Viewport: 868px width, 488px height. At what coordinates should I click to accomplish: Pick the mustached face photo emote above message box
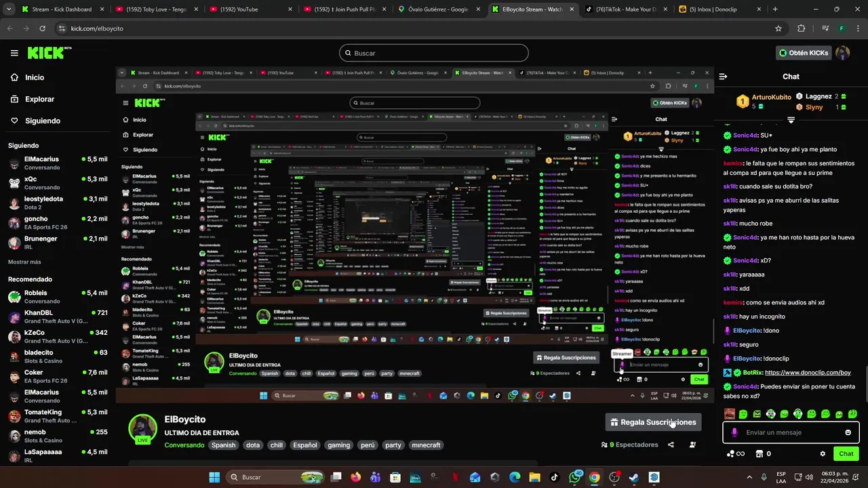730,413
